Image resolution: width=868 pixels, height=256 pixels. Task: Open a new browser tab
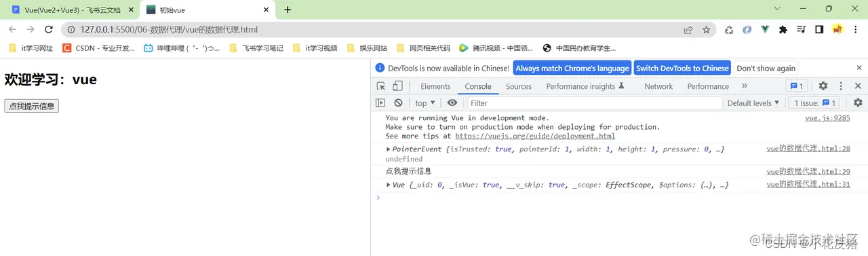point(288,10)
